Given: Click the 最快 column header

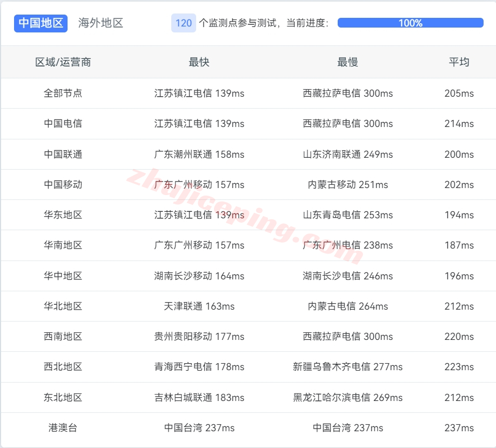Looking at the screenshot, I should pos(199,62).
